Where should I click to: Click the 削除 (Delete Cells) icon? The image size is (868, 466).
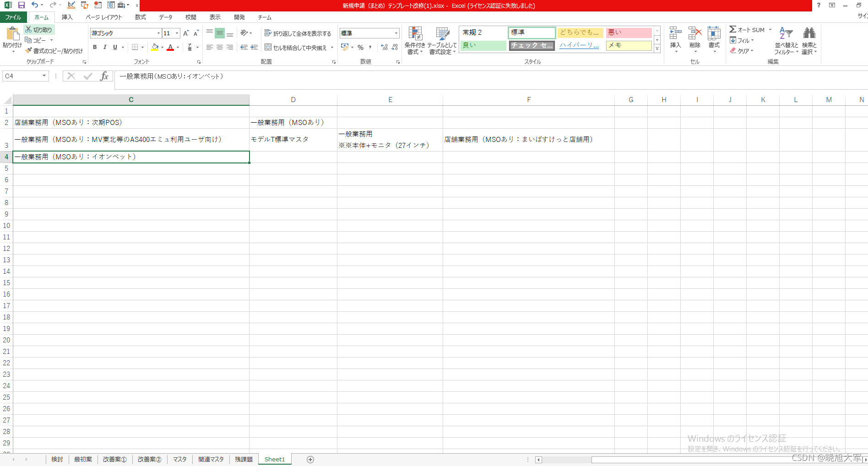694,39
